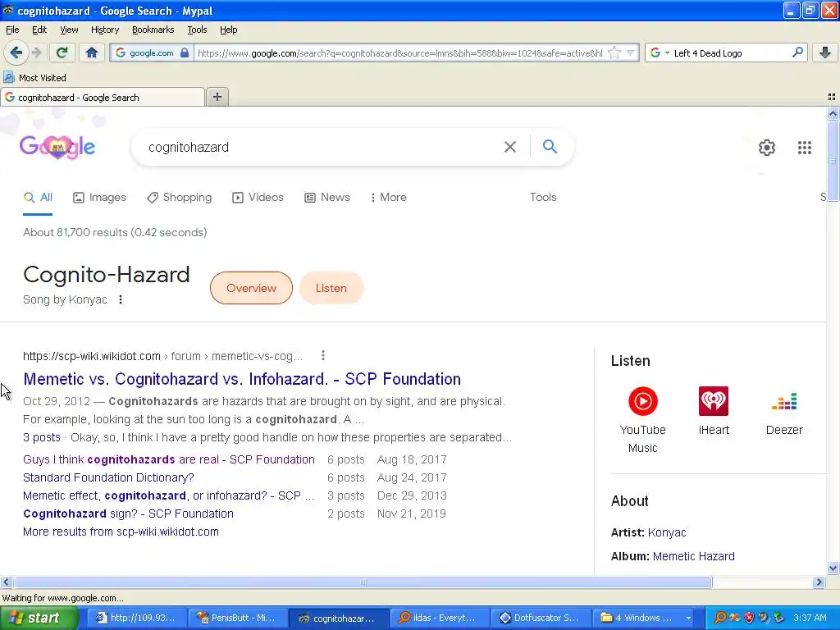Image resolution: width=840 pixels, height=630 pixels.
Task: Go back with the browser Back arrow
Action: [x=16, y=52]
